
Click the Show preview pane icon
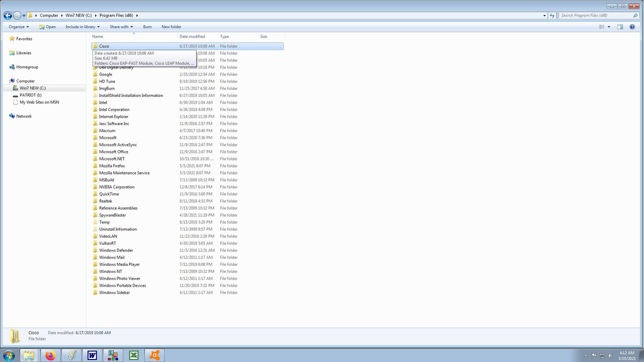[x=620, y=27]
